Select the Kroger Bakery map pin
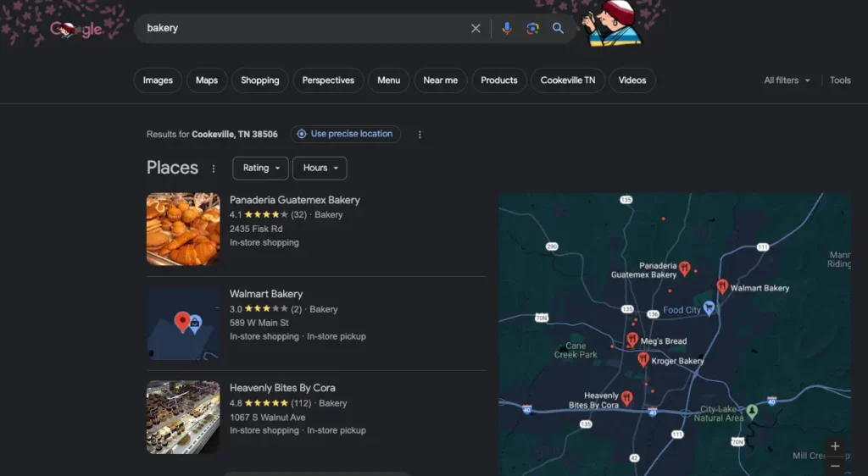This screenshot has width=868, height=476. (x=643, y=359)
